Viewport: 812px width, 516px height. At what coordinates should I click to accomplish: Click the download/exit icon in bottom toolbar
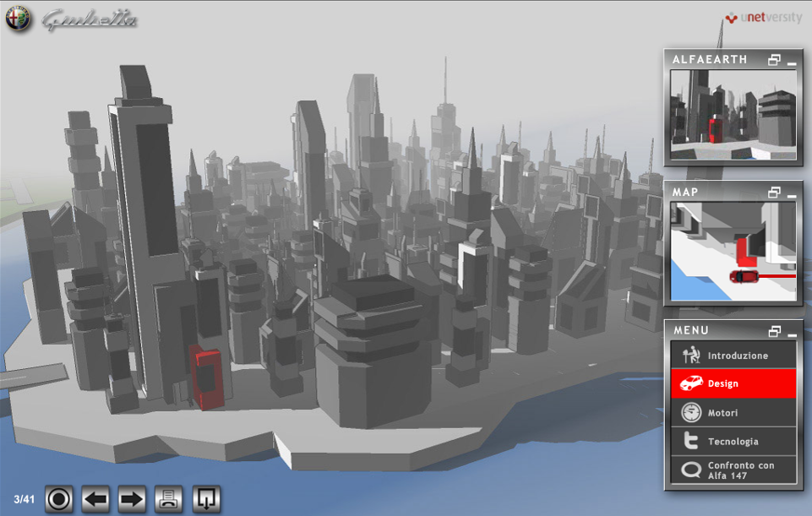[x=205, y=499]
